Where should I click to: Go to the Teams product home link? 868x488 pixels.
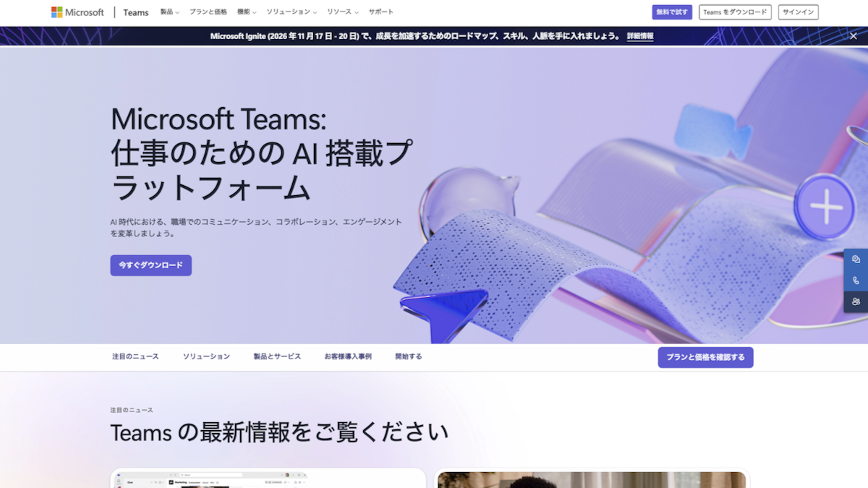[136, 12]
